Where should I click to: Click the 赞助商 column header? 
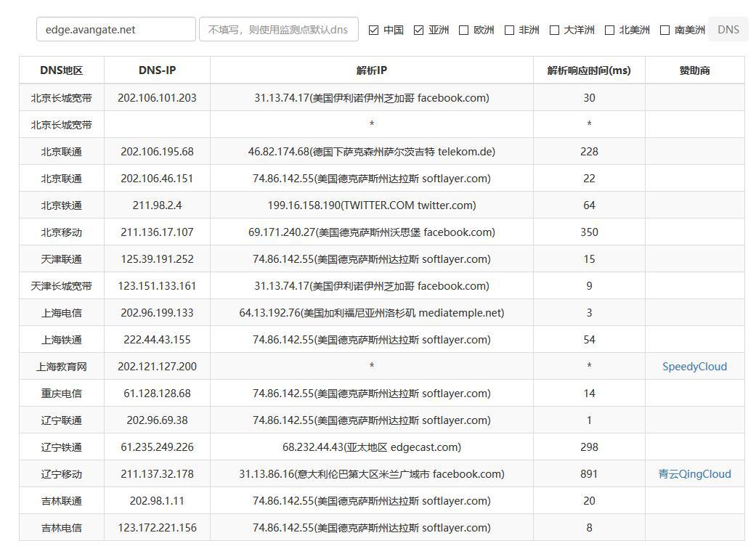click(x=694, y=70)
